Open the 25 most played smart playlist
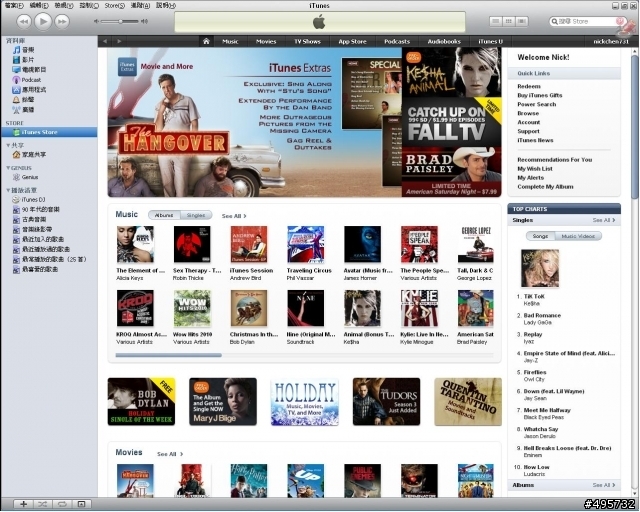 pos(54,259)
